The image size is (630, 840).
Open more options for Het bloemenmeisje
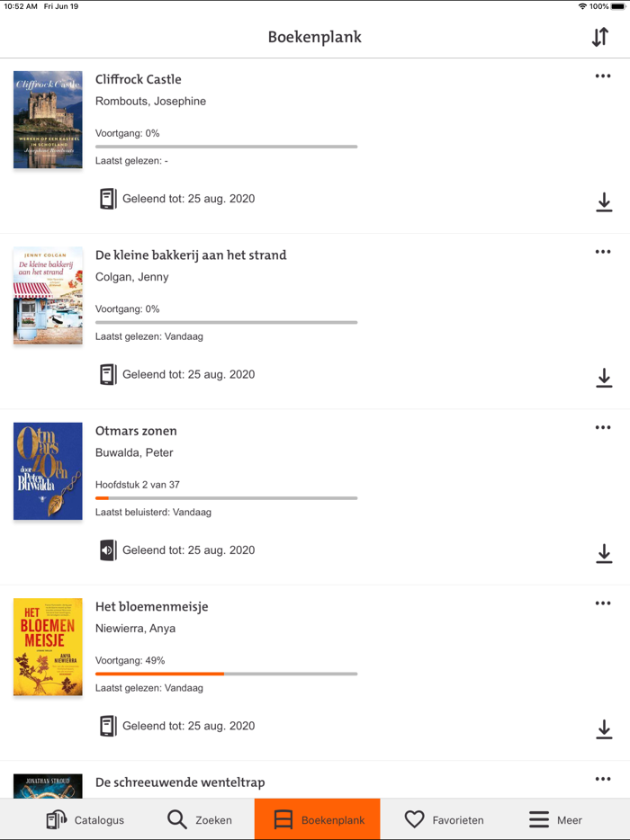click(603, 603)
